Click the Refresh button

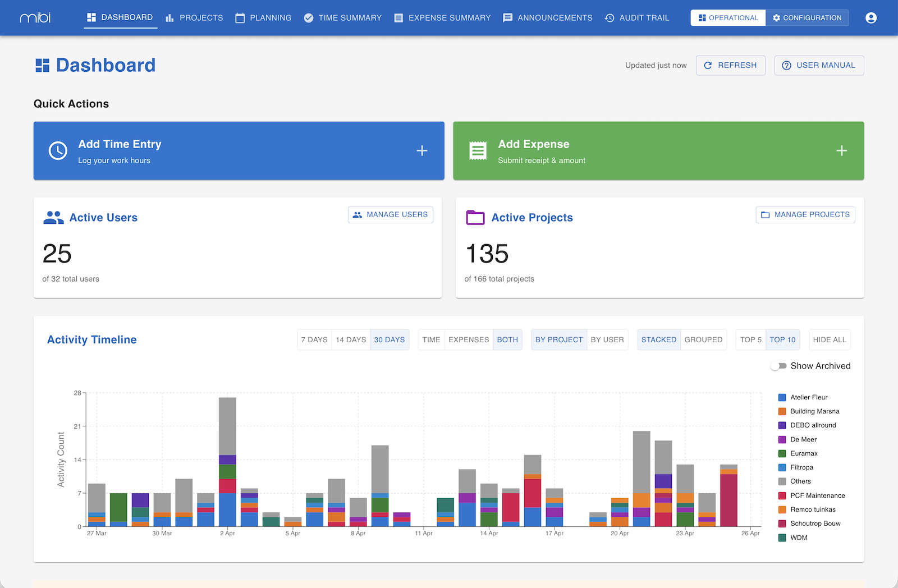click(730, 65)
